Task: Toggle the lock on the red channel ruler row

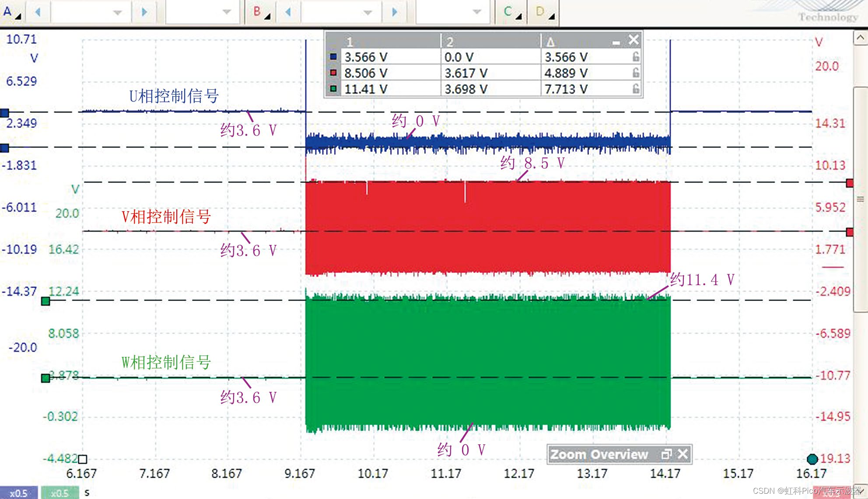Action: [x=636, y=73]
